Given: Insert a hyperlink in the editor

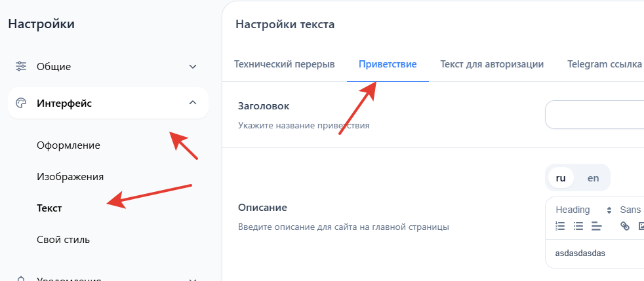Looking at the screenshot, I should (625, 226).
